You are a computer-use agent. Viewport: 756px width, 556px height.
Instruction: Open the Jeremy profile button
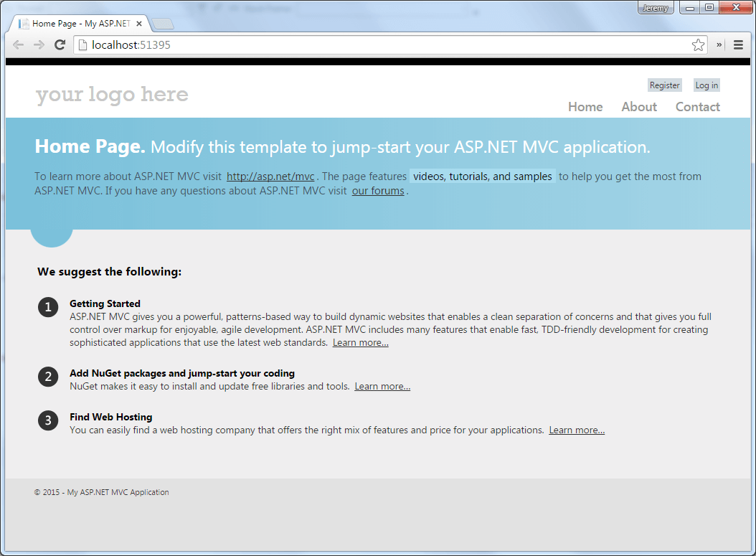[x=655, y=7]
